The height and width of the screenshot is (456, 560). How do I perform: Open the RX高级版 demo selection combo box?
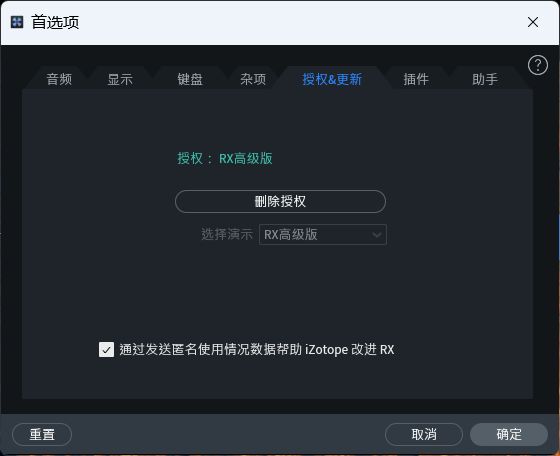pyautogui.click(x=323, y=234)
